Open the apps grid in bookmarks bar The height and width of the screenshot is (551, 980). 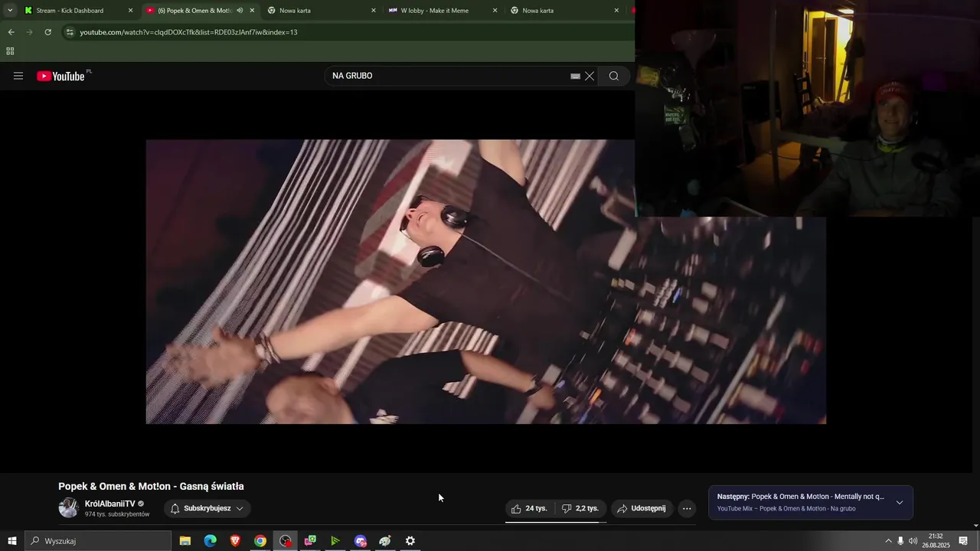10,51
